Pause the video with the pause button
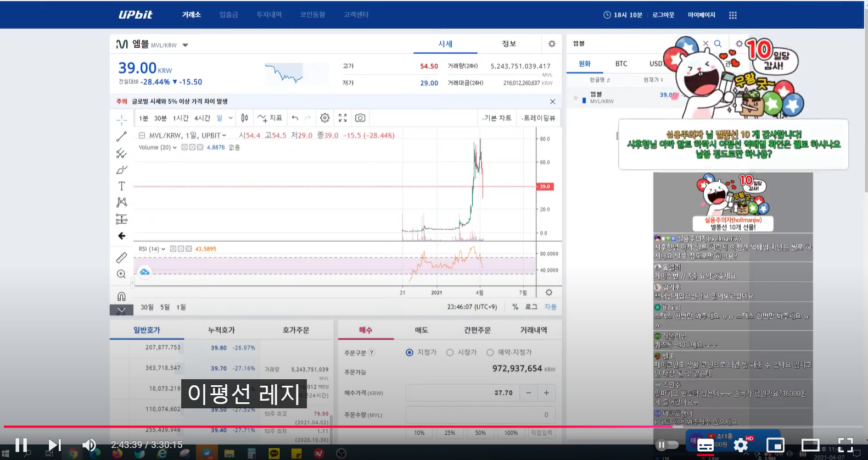 pyautogui.click(x=21, y=445)
